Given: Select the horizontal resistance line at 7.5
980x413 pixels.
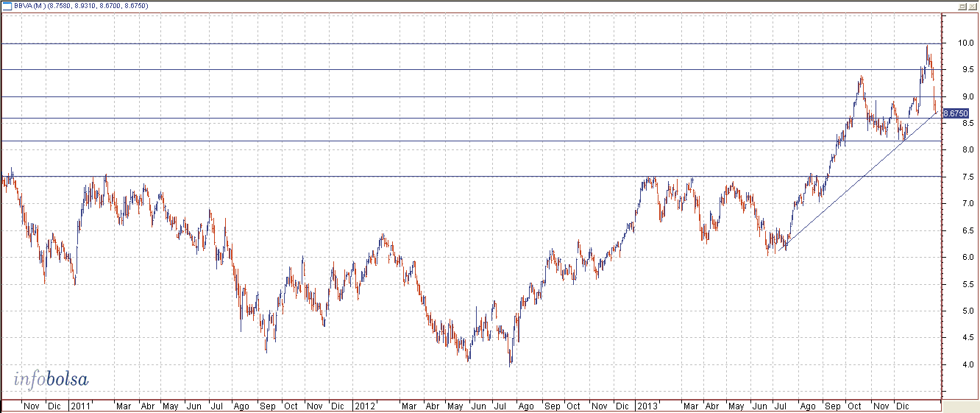Looking at the screenshot, I should tap(441, 177).
